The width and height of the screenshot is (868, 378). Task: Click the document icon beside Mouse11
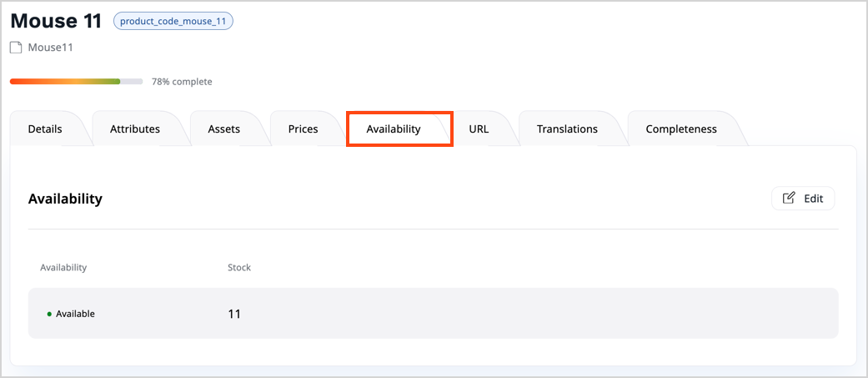click(x=16, y=48)
